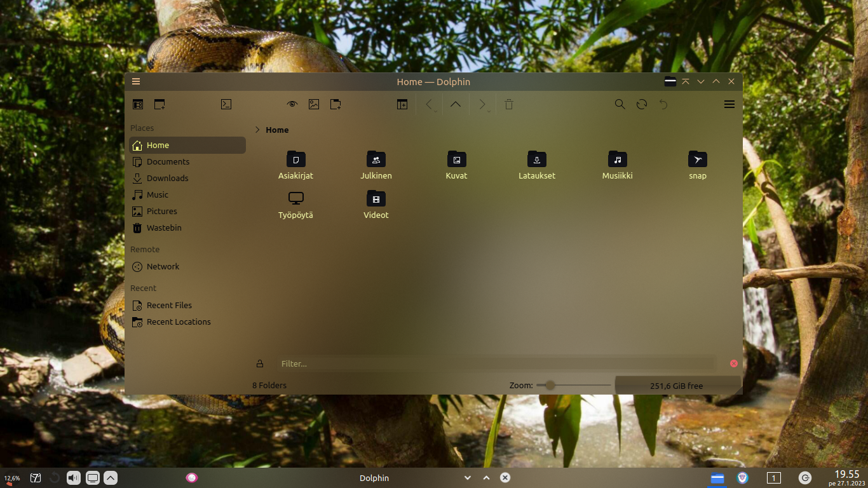Open Documents in Places panel
868x488 pixels.
[x=187, y=161]
